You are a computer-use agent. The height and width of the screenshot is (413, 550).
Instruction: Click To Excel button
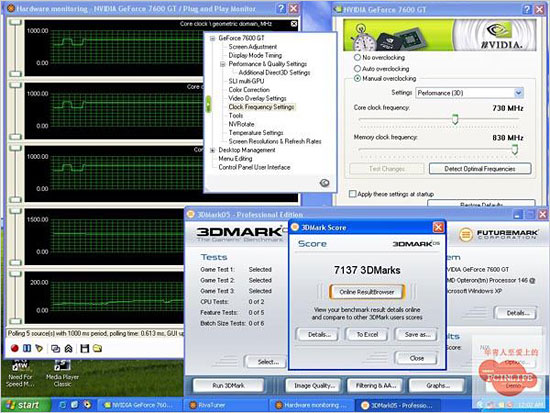tap(367, 334)
